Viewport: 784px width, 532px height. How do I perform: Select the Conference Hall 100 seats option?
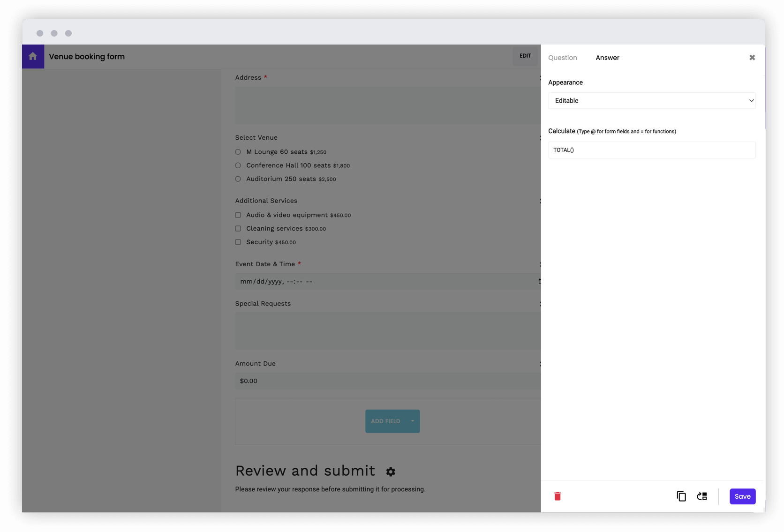238,165
